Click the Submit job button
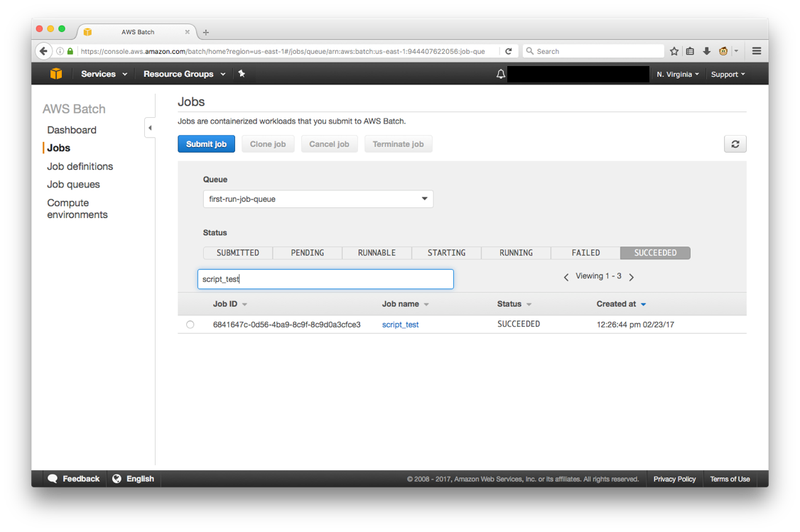800x532 pixels. 206,144
